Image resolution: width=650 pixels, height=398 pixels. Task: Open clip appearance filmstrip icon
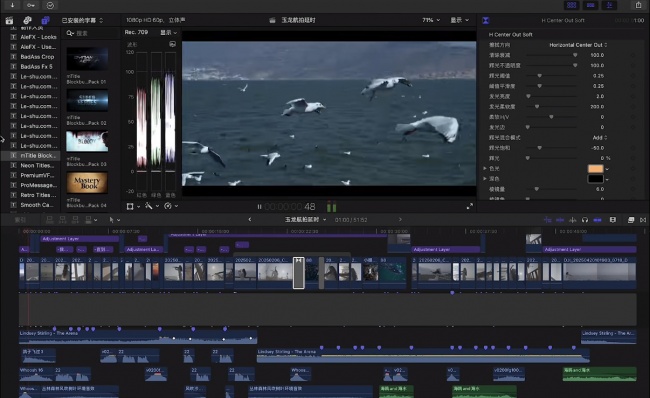613,220
